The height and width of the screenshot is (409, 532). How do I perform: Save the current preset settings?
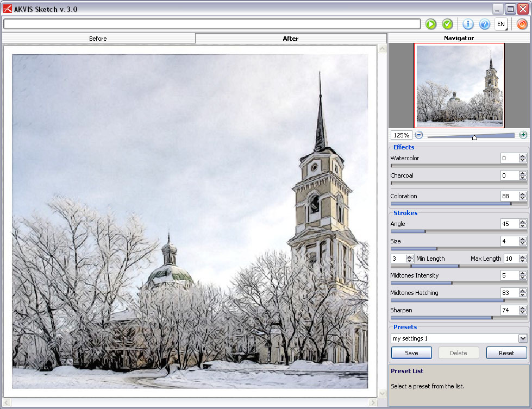pos(411,353)
